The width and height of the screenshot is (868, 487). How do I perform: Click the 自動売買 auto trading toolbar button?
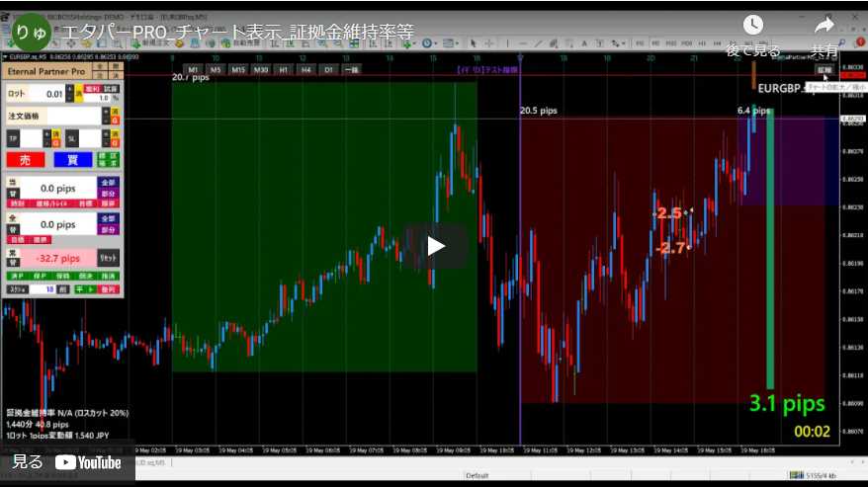tap(241, 43)
